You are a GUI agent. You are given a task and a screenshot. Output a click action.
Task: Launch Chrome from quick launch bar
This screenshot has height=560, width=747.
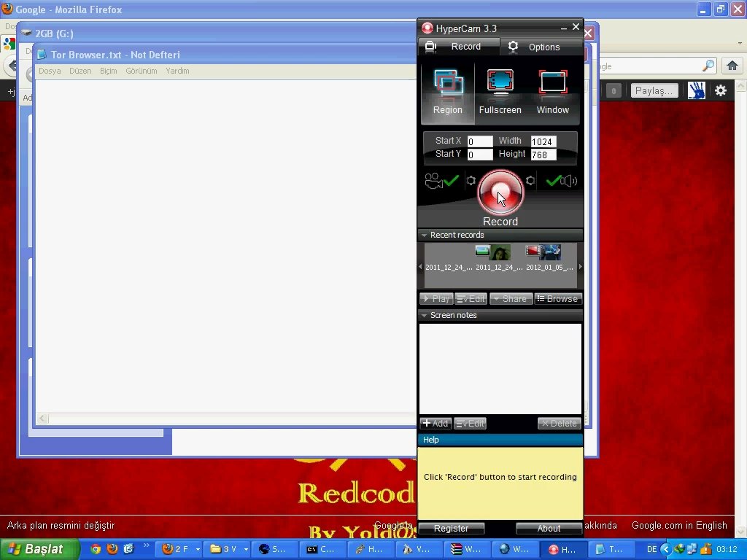pyautogui.click(x=96, y=549)
